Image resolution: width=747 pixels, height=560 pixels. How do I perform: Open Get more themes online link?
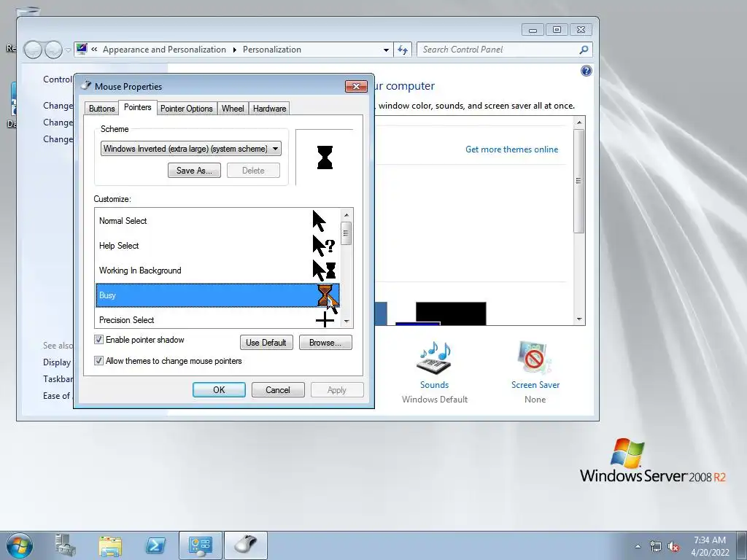(511, 149)
